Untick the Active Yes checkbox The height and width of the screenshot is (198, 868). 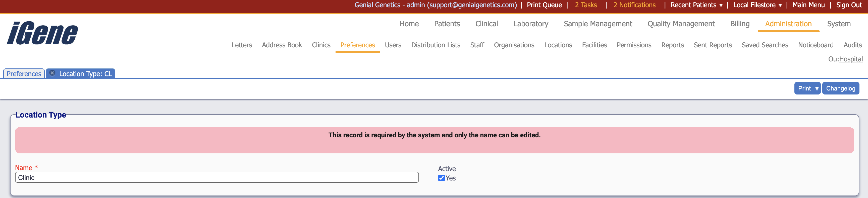tap(441, 178)
